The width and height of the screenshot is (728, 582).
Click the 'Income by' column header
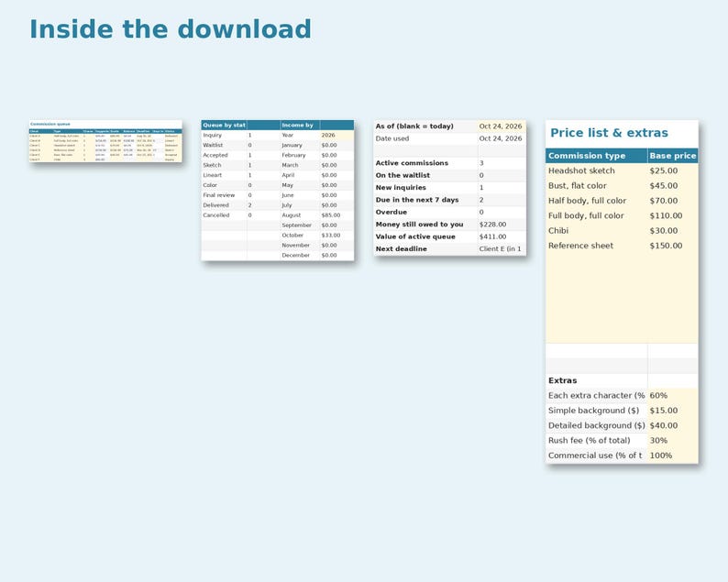[298, 126]
